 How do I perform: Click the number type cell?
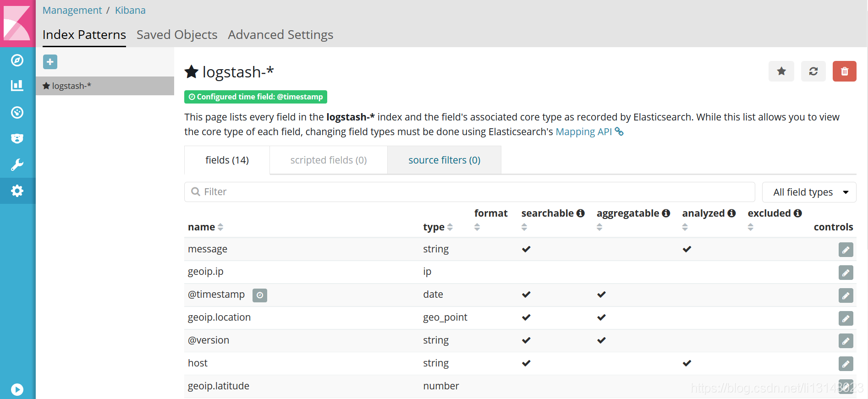pos(441,386)
